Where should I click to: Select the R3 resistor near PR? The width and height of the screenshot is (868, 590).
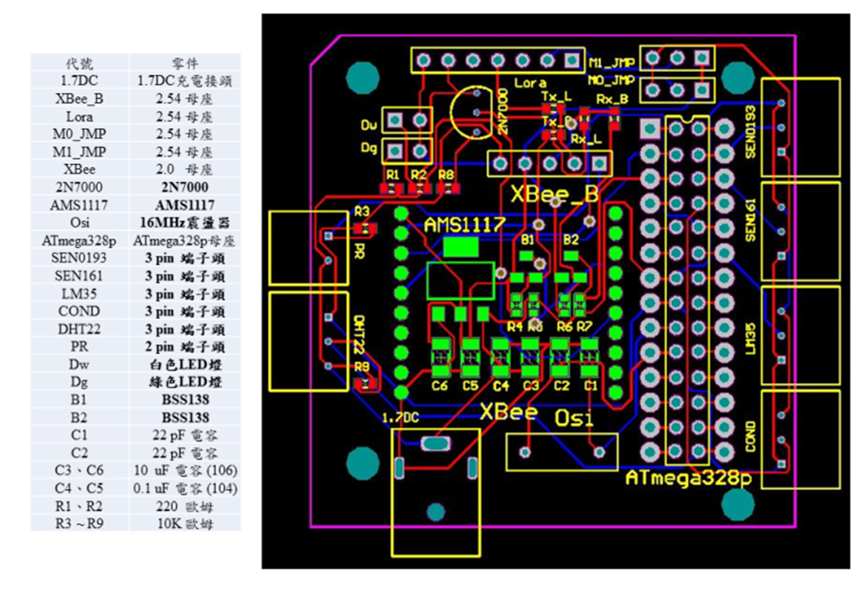365,228
